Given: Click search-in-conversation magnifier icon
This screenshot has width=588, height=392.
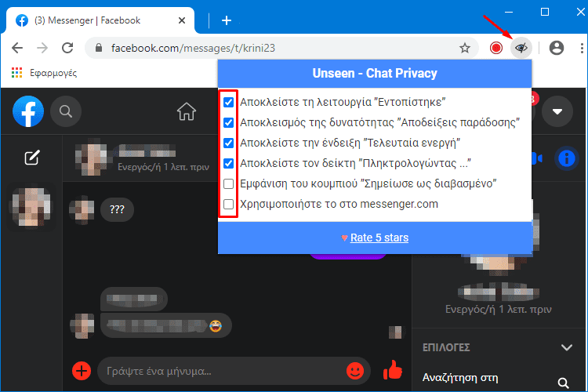Looking at the screenshot, I should point(563,383).
